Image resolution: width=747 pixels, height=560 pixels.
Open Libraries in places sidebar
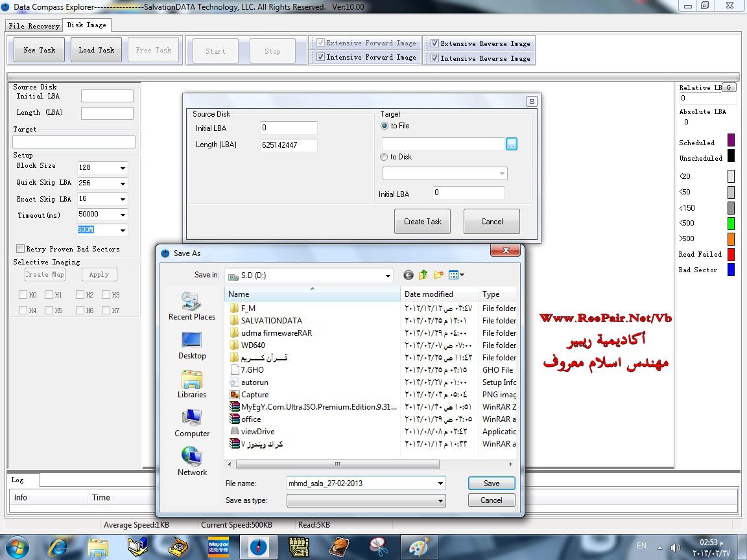pos(192,384)
